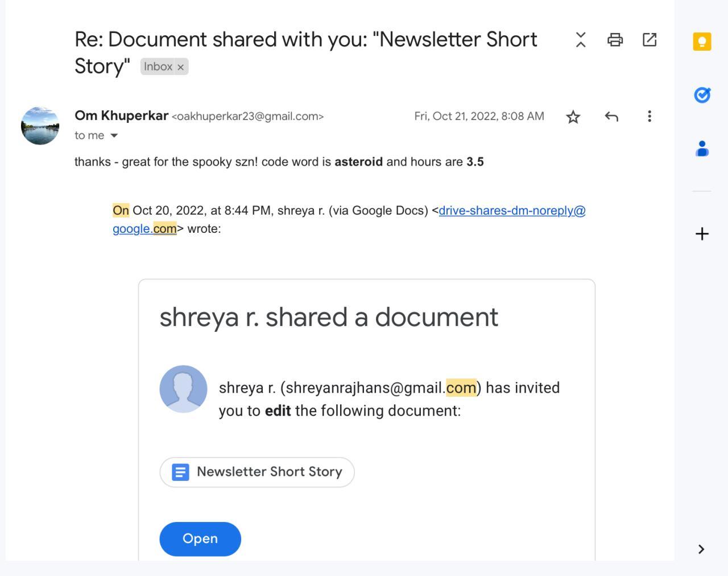Click Om Khuperkar's profile picture

40,126
